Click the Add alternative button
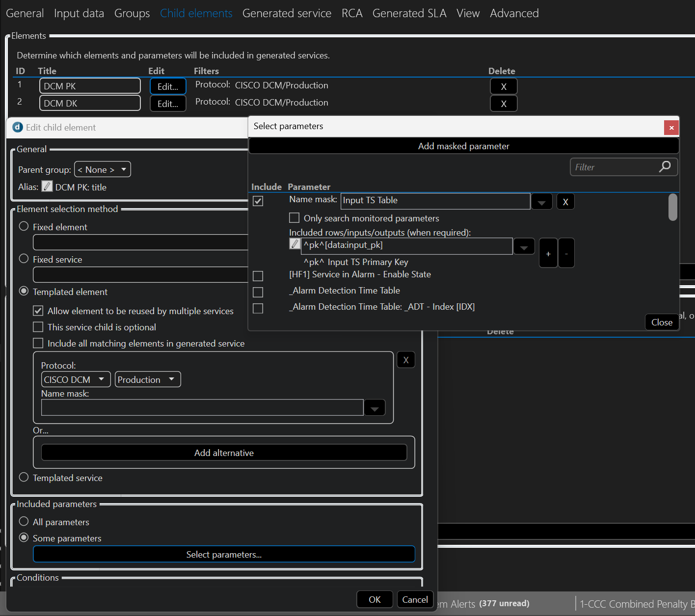Screen dimensions: 695x616 click(224, 453)
